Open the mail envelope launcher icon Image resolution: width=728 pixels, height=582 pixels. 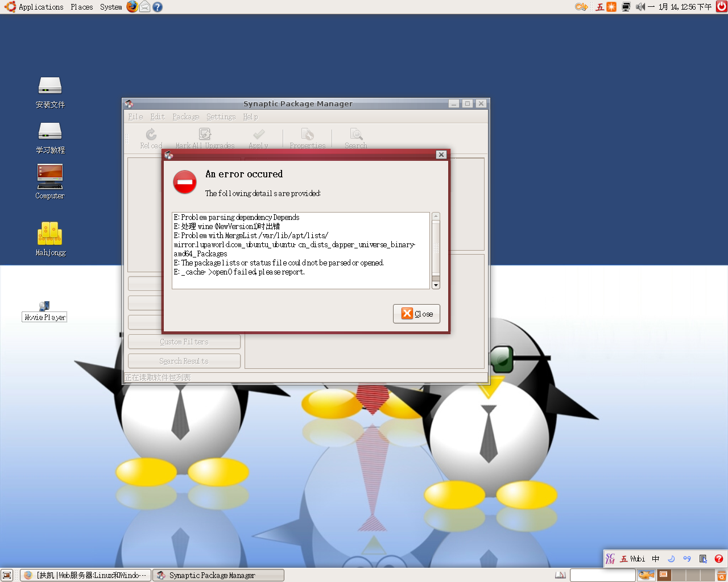click(x=144, y=7)
